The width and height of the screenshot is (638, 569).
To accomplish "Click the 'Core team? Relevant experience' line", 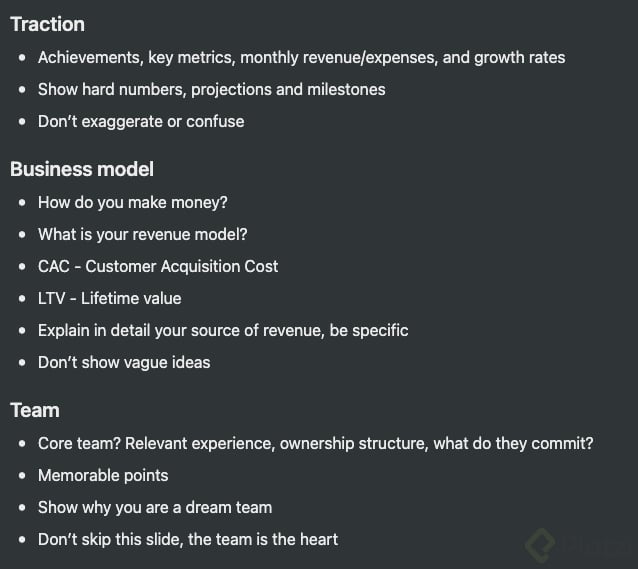I will tap(315, 443).
